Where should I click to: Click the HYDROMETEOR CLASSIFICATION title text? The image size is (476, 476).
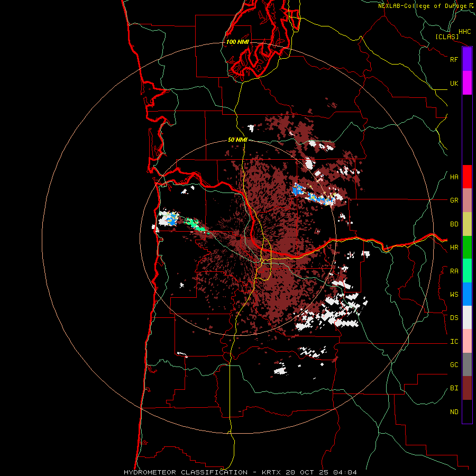(186, 472)
